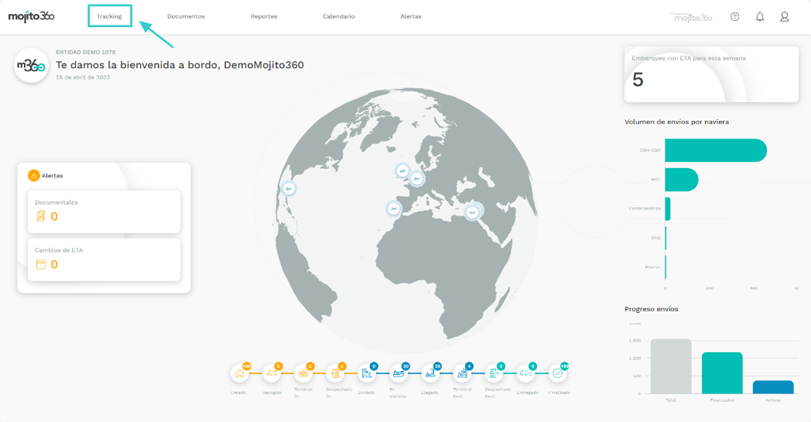The height and width of the screenshot is (422, 811).
Task: Click the grey Total bar in Progreso envíos
Action: (671, 366)
